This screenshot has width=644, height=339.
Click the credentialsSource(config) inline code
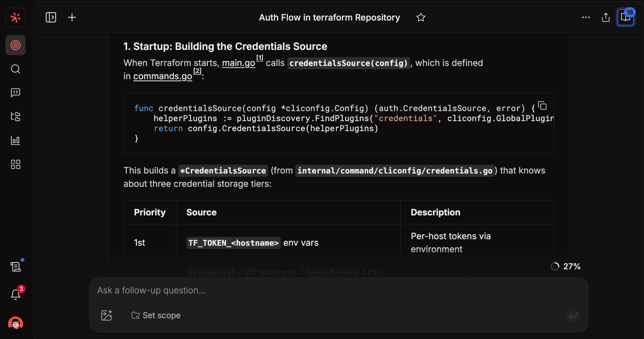point(348,63)
